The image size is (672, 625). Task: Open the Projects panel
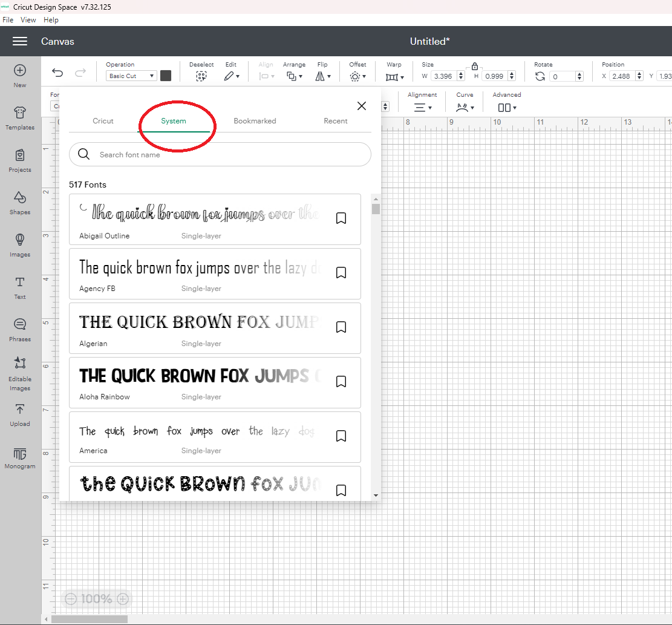pos(20,161)
